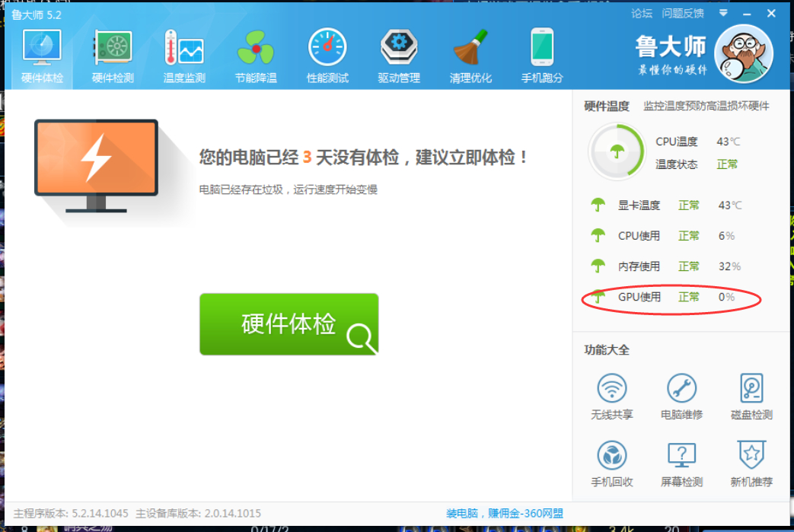Image resolution: width=794 pixels, height=532 pixels.
Task: Open 手机回收 phone recycling
Action: coord(612,464)
